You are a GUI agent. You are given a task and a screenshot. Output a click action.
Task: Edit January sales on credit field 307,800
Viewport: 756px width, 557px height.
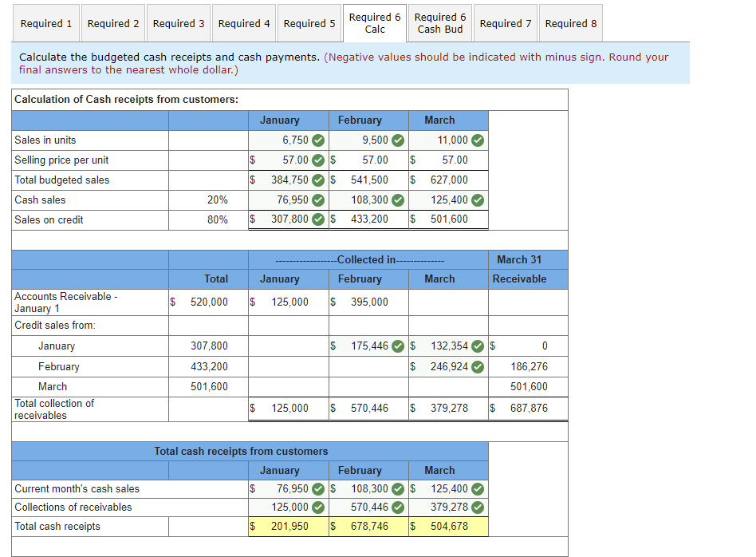coord(289,219)
